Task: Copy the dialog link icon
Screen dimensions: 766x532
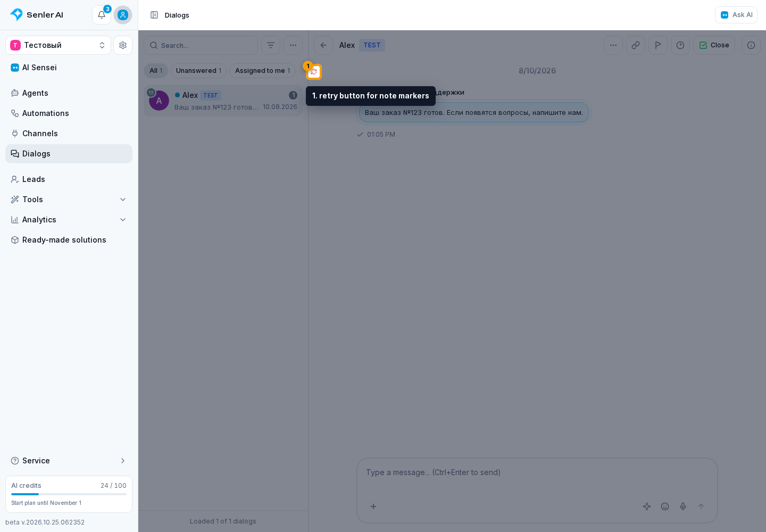Action: (636, 45)
